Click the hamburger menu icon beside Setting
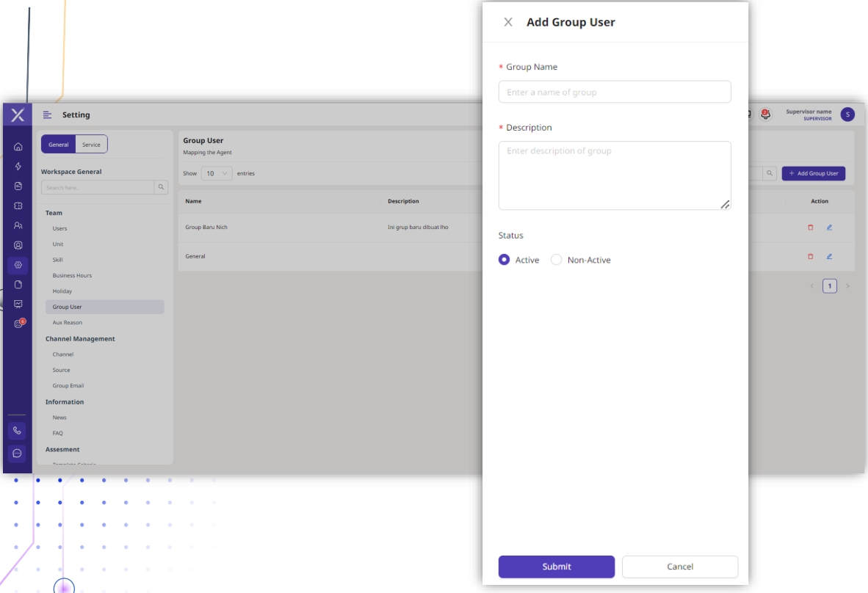 (x=48, y=114)
